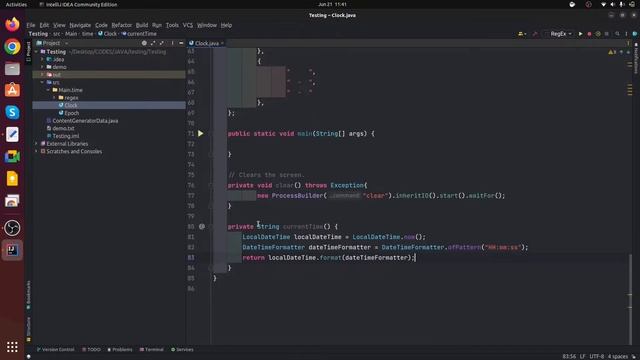
Task: Hide the Project panel with the minus icon
Action: tap(181, 43)
